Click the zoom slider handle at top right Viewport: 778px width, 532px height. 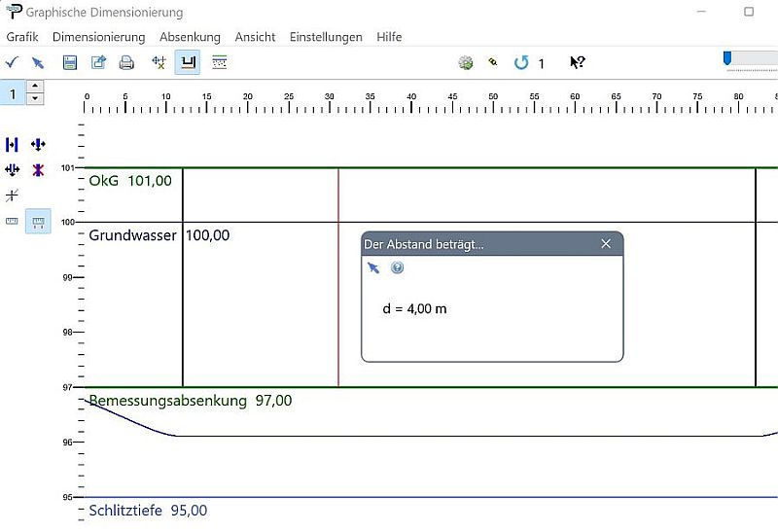click(727, 59)
